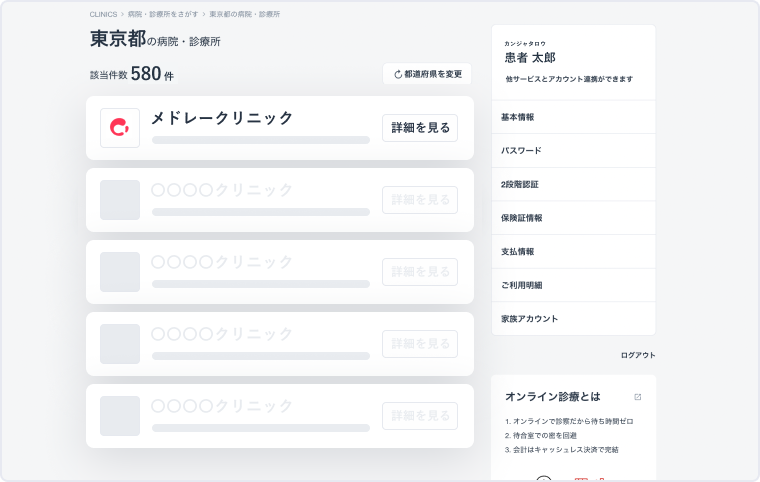Open 支払情報 menu entry
Screen dimensions: 760x482
point(517,252)
